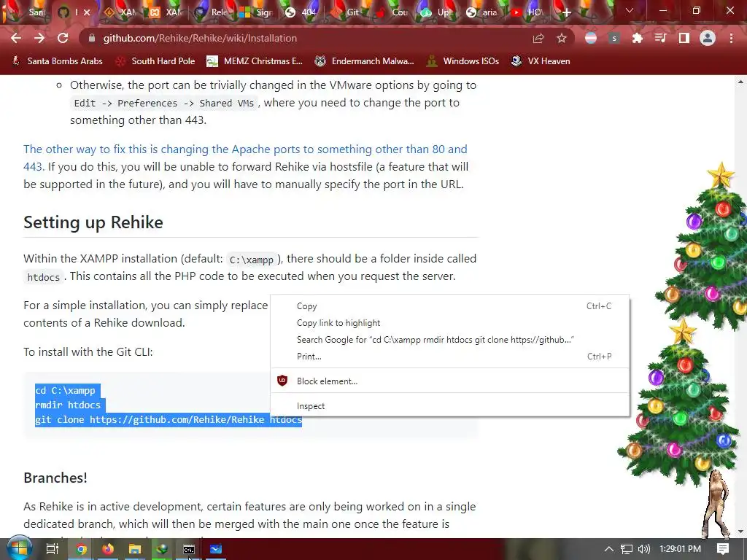The width and height of the screenshot is (747, 560).
Task: Close the active GitHub tab
Action: pyautogui.click(x=87, y=12)
